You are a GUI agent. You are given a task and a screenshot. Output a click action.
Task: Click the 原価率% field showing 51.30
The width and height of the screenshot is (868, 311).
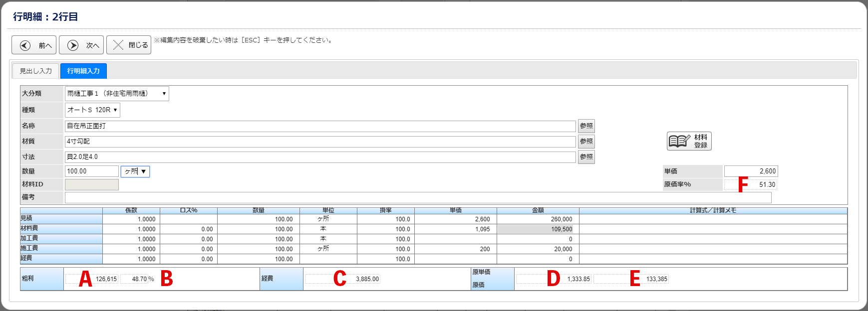[751, 185]
